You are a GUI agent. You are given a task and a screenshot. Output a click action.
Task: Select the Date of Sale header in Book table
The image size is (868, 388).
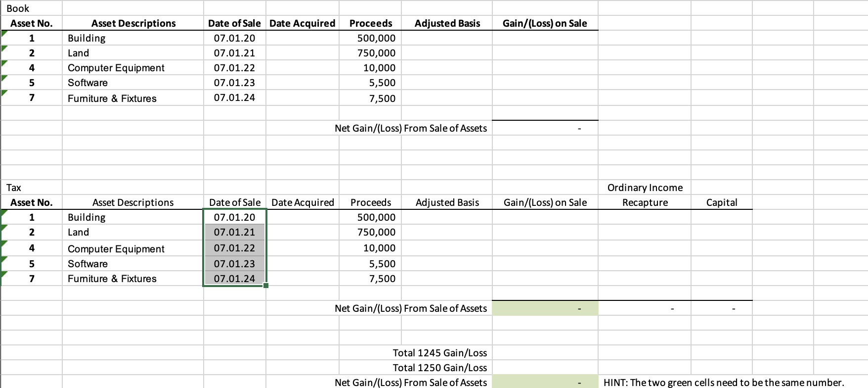click(234, 23)
